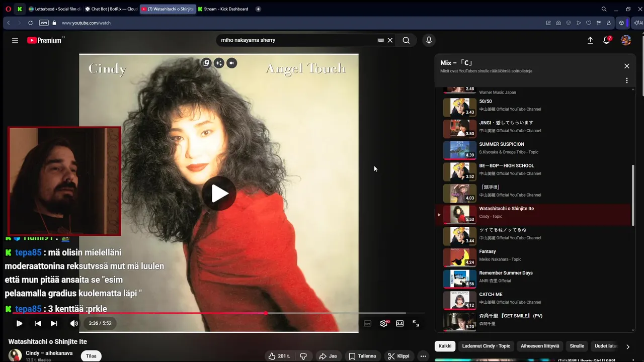Open the YouTube create/upload icon
644x362 pixels.
[x=590, y=40]
